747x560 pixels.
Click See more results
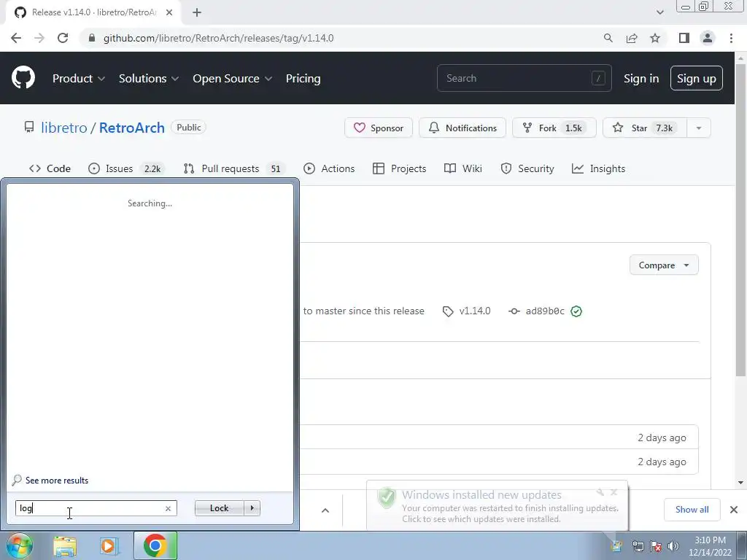tap(57, 481)
